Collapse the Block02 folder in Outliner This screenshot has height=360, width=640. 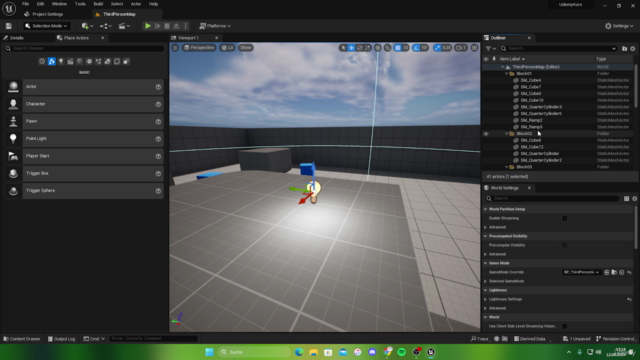pos(507,133)
